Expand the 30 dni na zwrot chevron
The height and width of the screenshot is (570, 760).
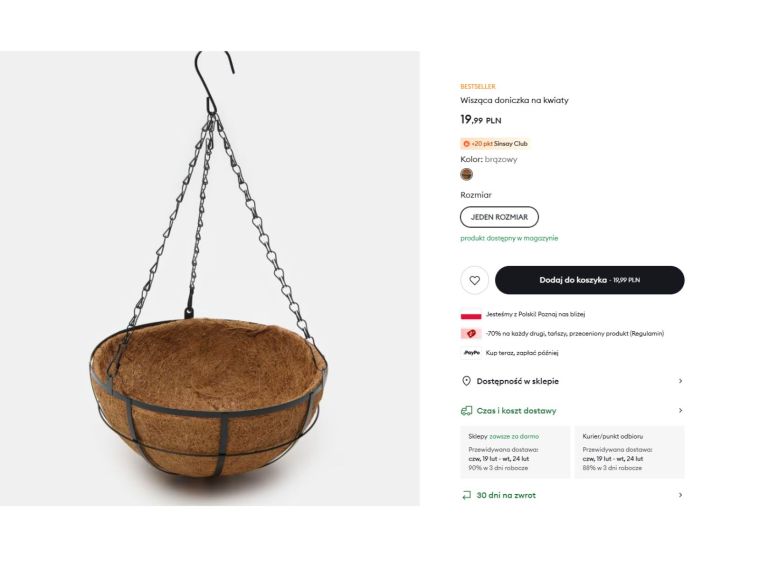(x=680, y=495)
